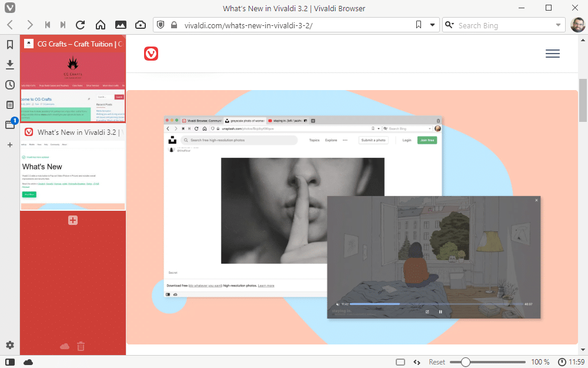Click the Reset zoom button
This screenshot has width=588, height=368.
click(x=436, y=362)
